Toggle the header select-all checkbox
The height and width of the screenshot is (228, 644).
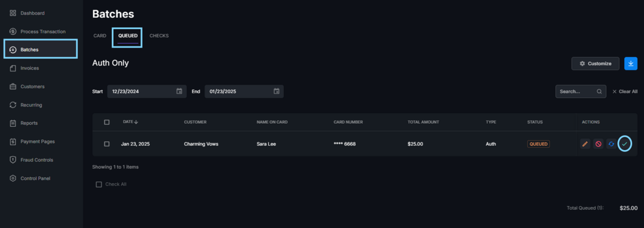point(107,122)
